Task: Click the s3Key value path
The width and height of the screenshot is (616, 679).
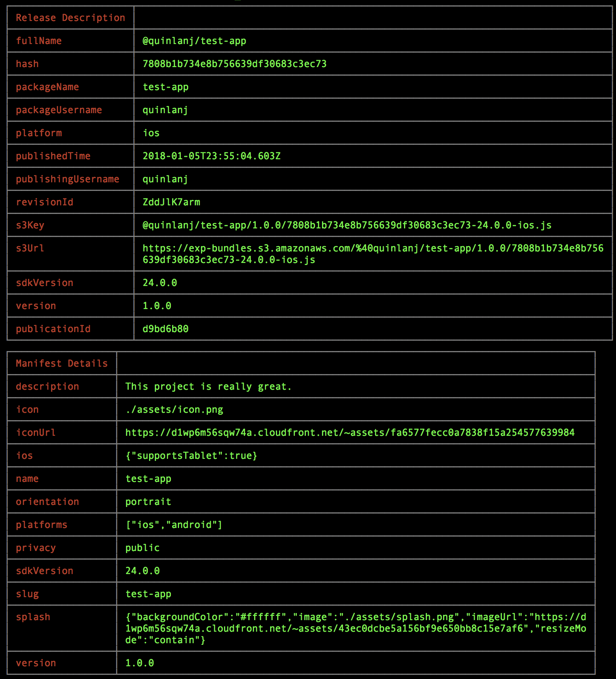Action: [x=347, y=225]
